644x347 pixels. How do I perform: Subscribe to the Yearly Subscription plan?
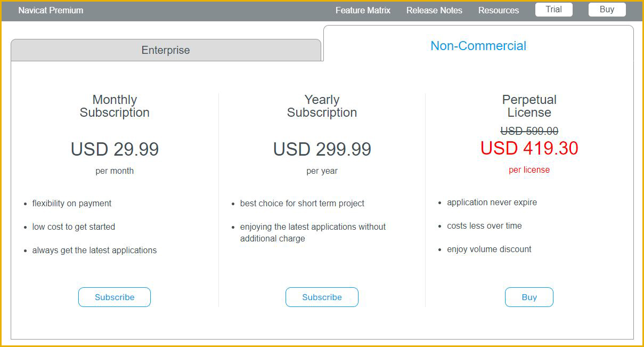[x=322, y=297]
